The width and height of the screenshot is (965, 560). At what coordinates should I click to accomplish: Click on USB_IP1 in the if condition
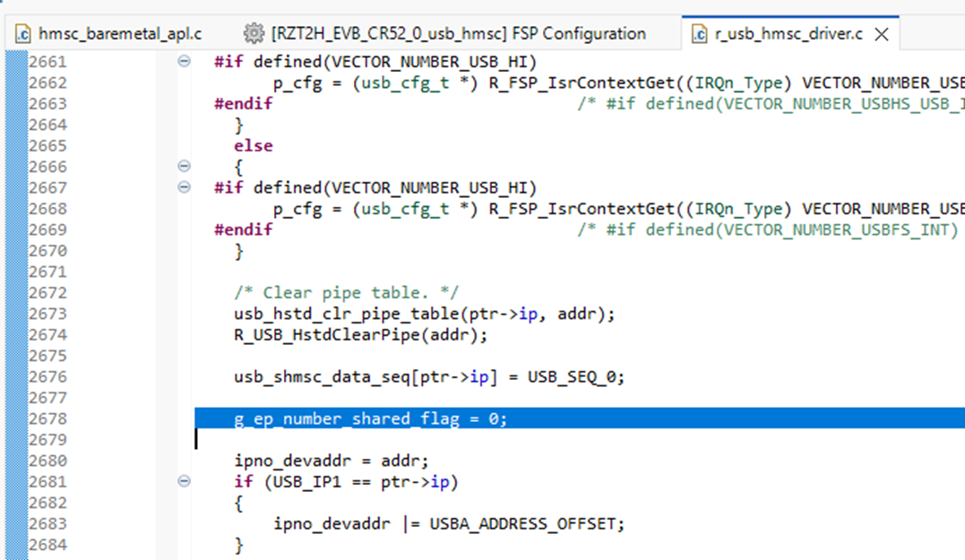[x=306, y=482]
